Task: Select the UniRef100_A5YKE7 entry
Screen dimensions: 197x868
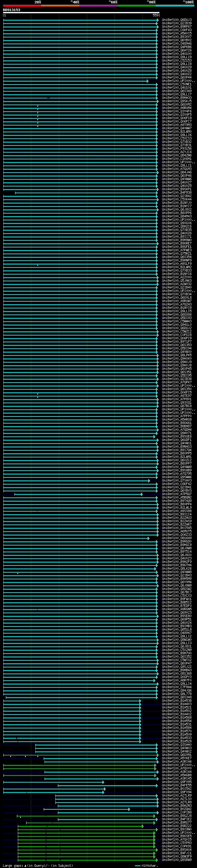Action: tap(177, 758)
